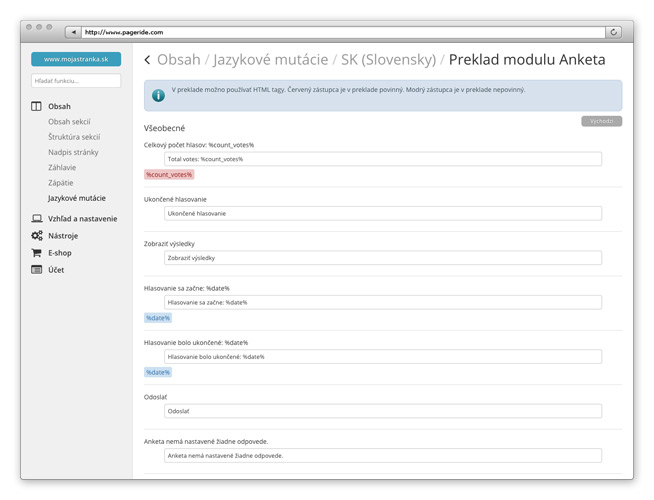The image size is (654, 500).
Task: Click the Jazykové mutácie breadcrumb link
Action: pyautogui.click(x=270, y=60)
